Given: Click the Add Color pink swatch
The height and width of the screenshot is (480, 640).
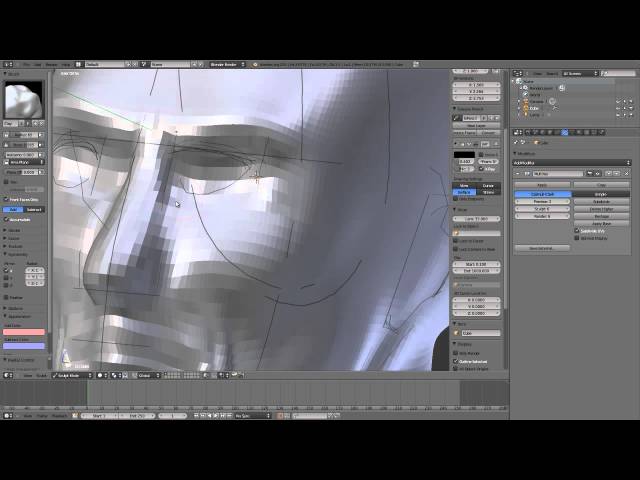Looking at the screenshot, I should (x=24, y=332).
